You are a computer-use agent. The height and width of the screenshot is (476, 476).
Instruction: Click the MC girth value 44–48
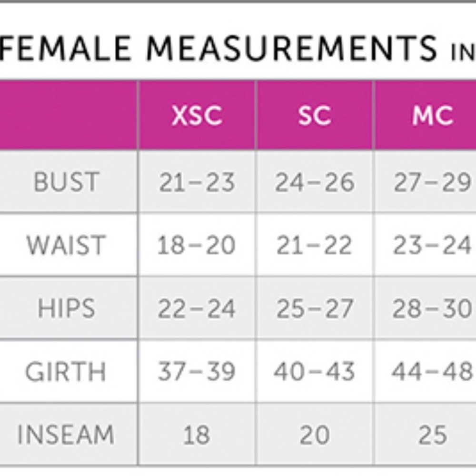pyautogui.click(x=432, y=372)
